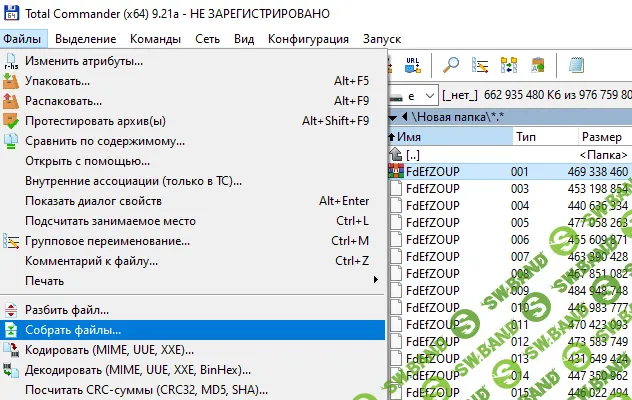This screenshot has width=632, height=400.
Task: Open the Конфигурация menu
Action: [308, 38]
